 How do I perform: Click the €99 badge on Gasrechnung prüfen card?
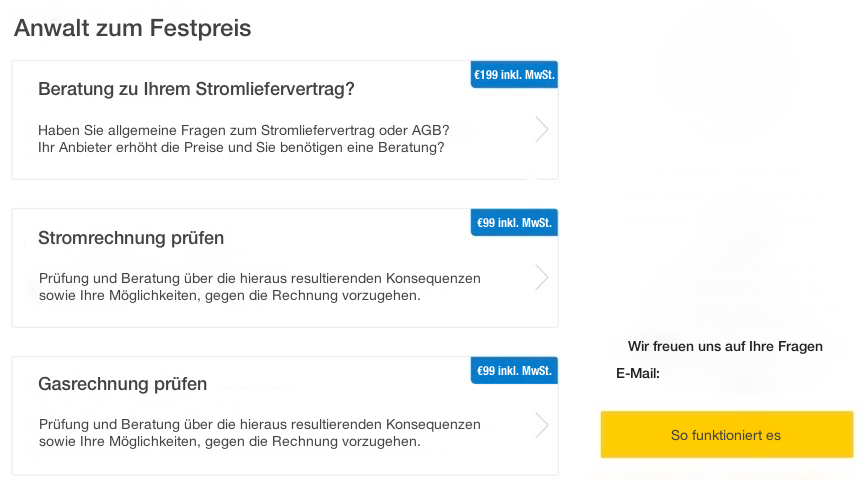click(514, 371)
